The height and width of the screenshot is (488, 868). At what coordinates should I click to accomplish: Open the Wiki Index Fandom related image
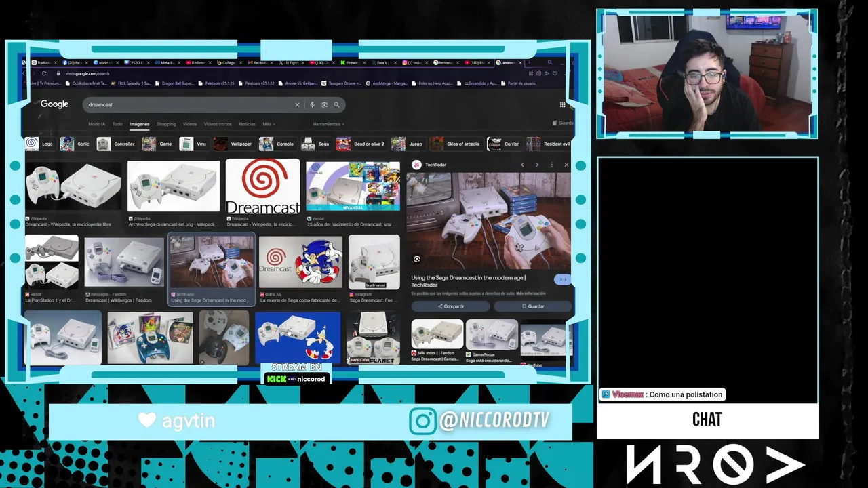[437, 335]
